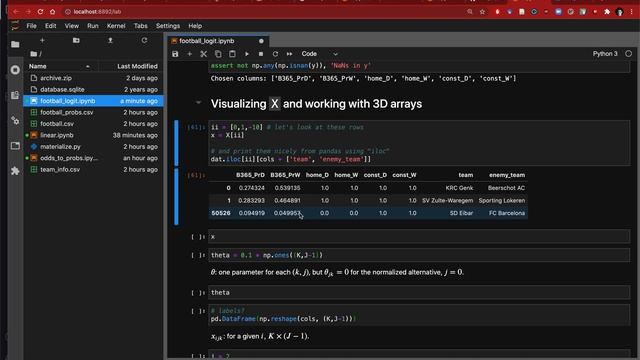Viewport: 640px width, 360px height.
Task: Open the Tabs menu
Action: point(140,26)
